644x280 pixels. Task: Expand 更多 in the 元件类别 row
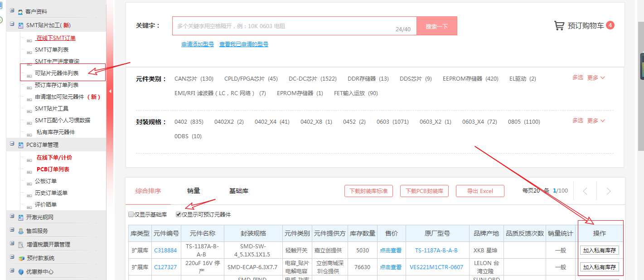[596, 77]
